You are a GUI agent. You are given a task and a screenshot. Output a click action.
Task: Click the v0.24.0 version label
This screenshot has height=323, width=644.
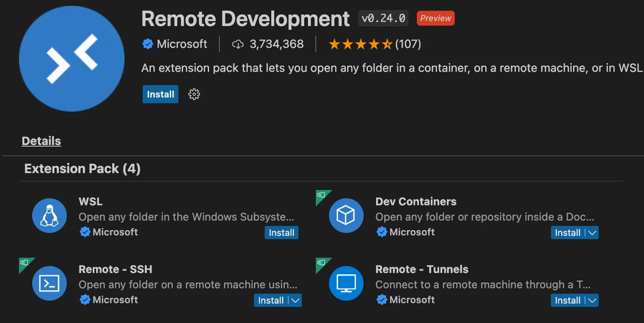point(383,19)
